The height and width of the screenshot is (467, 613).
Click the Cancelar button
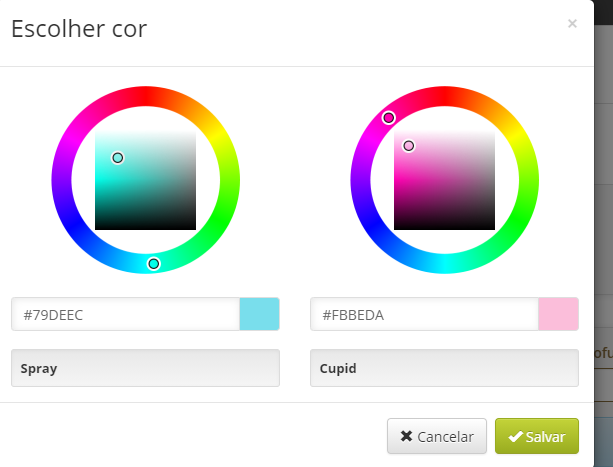[x=437, y=436]
